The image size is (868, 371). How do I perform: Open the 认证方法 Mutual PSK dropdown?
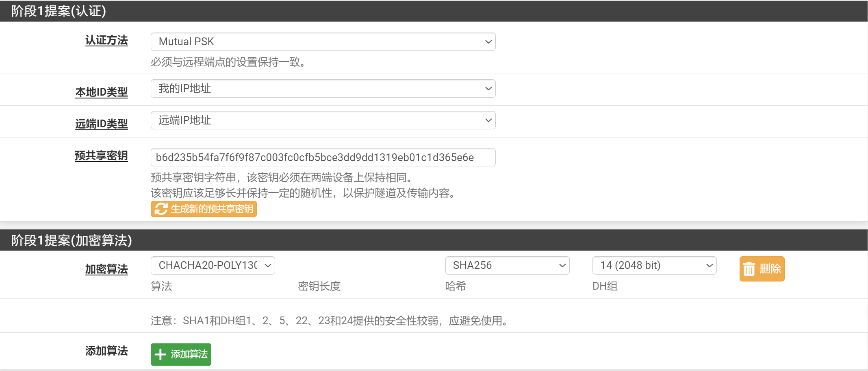323,42
